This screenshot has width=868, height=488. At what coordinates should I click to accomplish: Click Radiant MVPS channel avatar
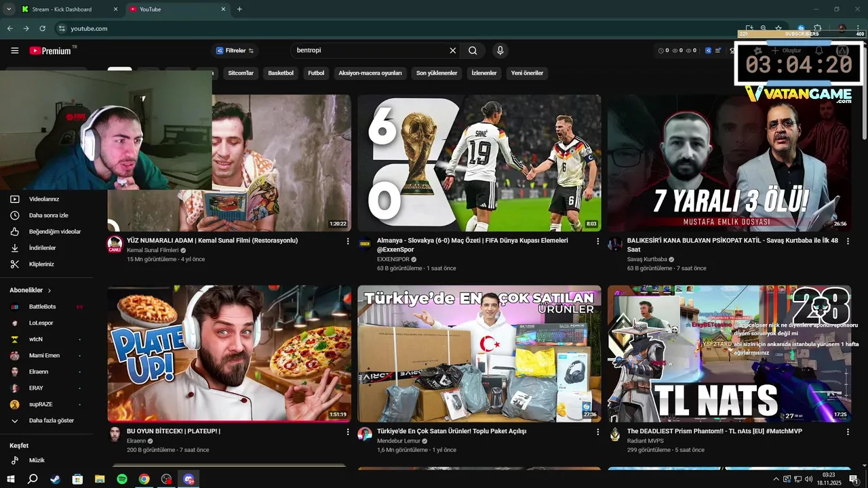click(x=615, y=434)
